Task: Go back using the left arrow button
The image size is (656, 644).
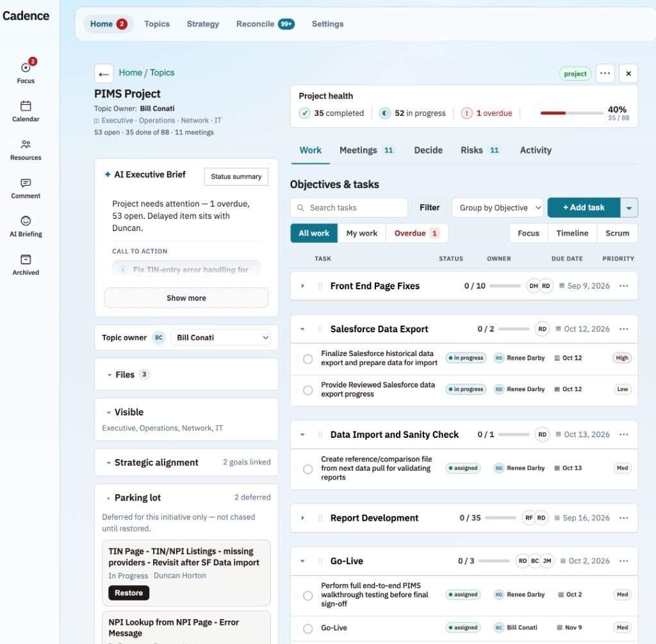Action: pyautogui.click(x=104, y=74)
